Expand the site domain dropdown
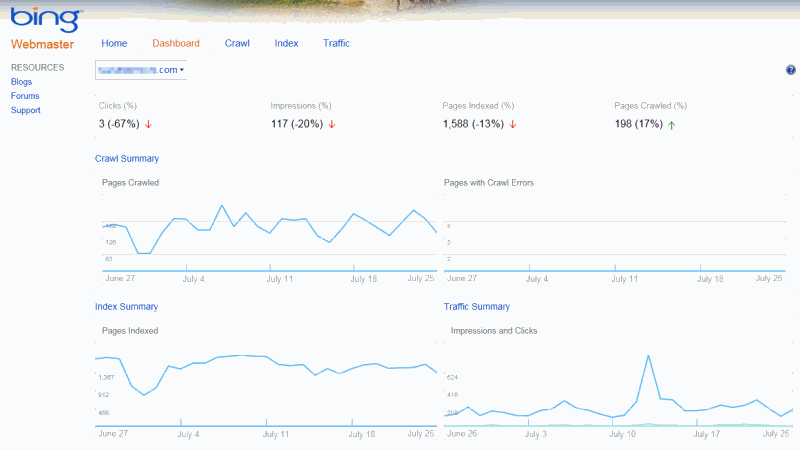Screen dimensions: 800x450 [141, 70]
